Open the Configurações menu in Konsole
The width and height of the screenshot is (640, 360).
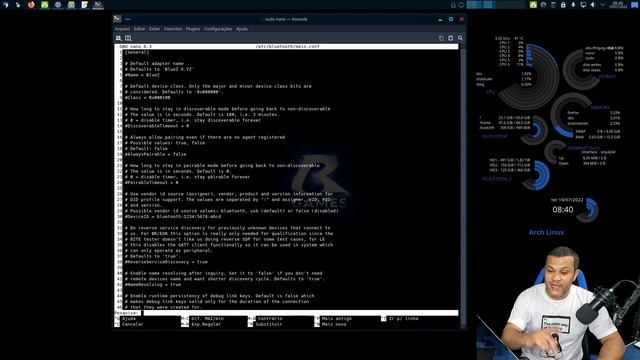[x=218, y=29]
